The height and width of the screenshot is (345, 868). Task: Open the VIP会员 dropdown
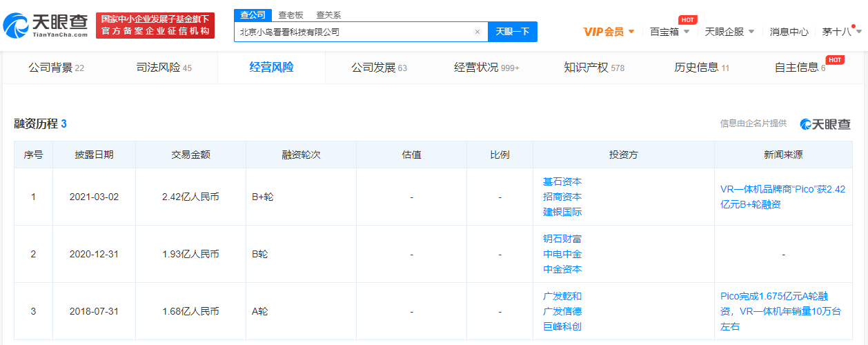click(x=609, y=32)
